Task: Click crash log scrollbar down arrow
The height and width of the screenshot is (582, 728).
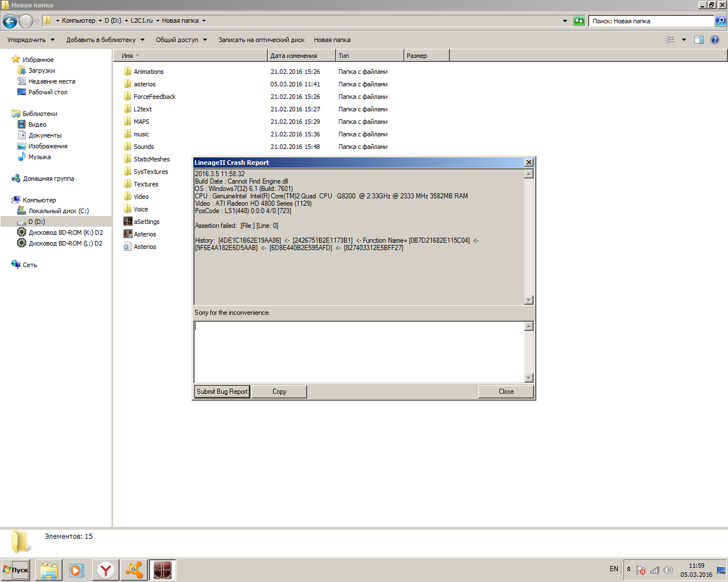Action: tap(529, 300)
